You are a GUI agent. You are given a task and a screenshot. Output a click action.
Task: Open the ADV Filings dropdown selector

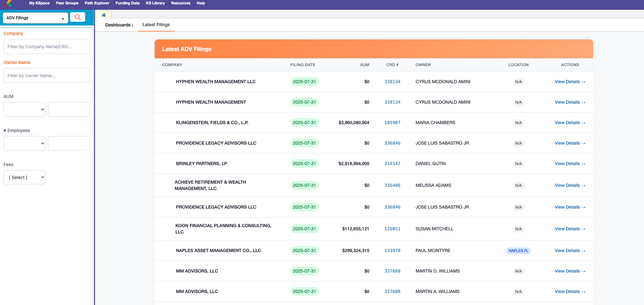pyautogui.click(x=35, y=18)
